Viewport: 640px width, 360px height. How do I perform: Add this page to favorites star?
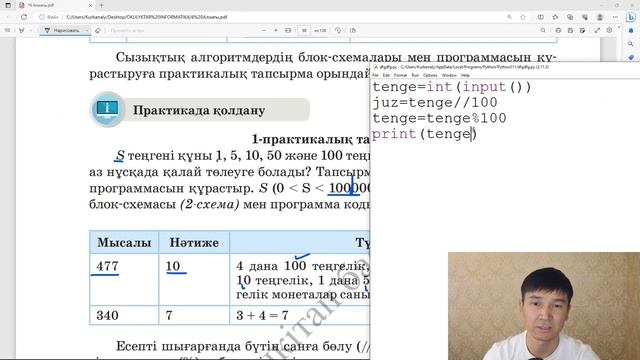pyautogui.click(x=523, y=17)
